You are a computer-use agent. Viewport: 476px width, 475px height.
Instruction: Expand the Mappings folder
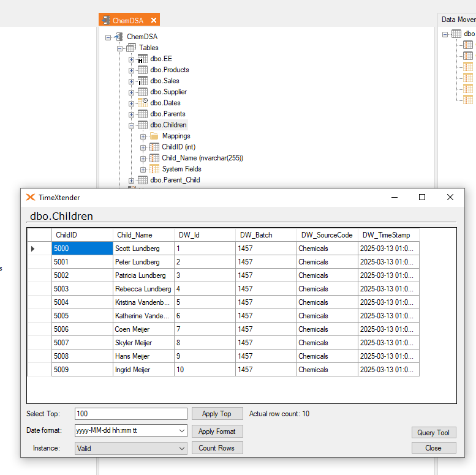click(143, 137)
